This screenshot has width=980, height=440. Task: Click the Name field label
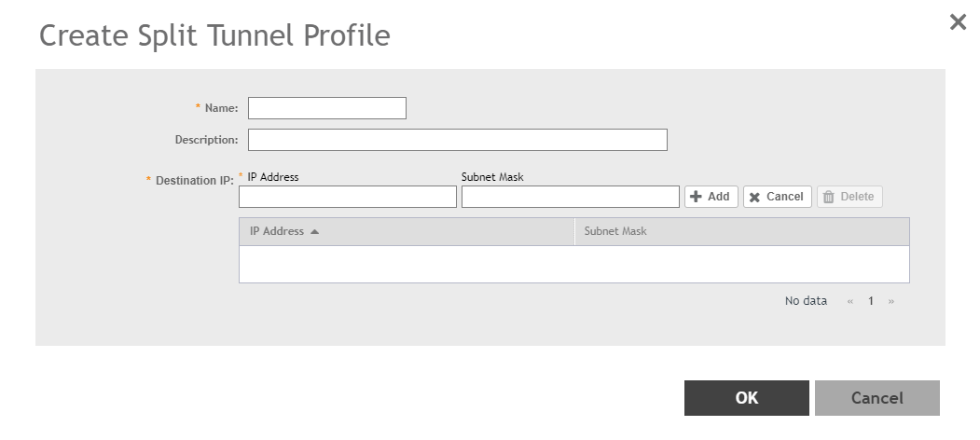[221, 108]
